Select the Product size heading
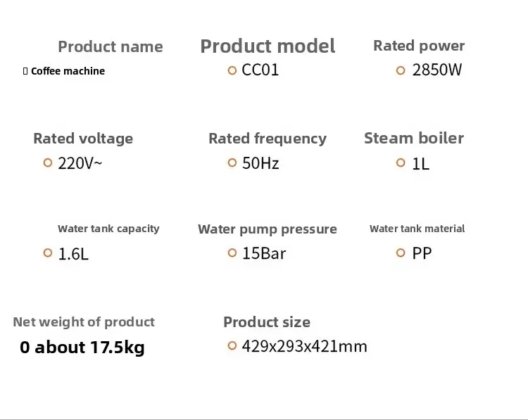The height and width of the screenshot is (420, 528). tap(267, 322)
